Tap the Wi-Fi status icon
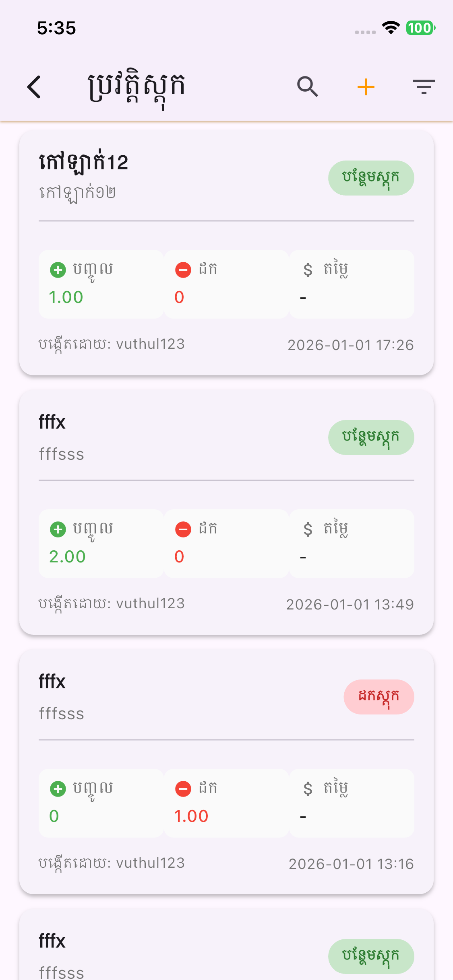Viewport: 453px width, 980px height. (x=391, y=28)
